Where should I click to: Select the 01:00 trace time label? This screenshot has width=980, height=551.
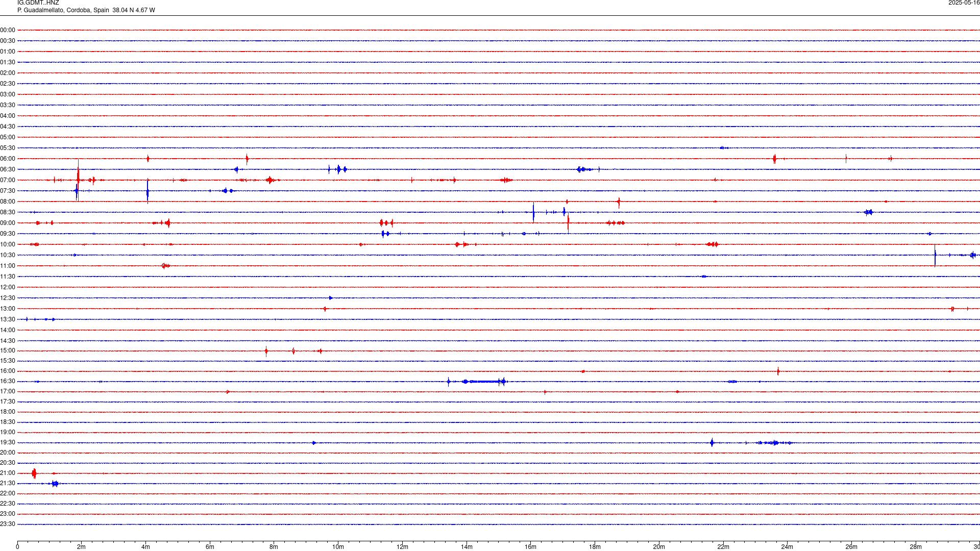8,52
